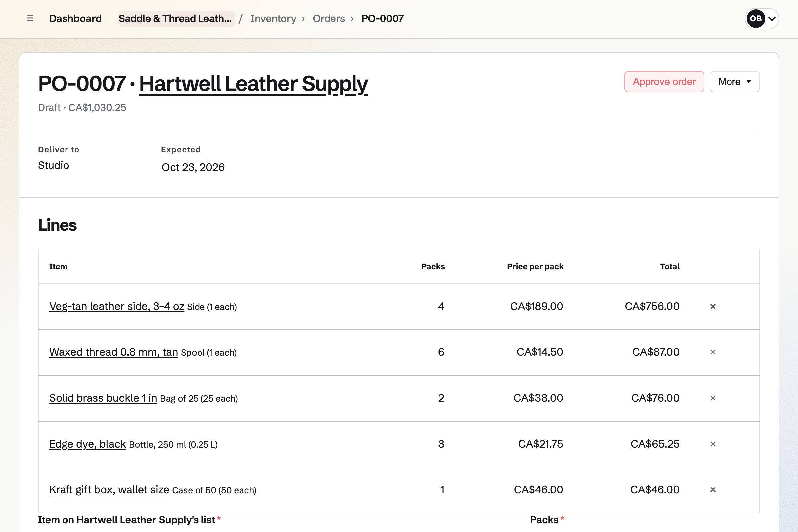This screenshot has height=532, width=798.
Task: Click the Price per pack column header
Action: pyautogui.click(x=535, y=267)
